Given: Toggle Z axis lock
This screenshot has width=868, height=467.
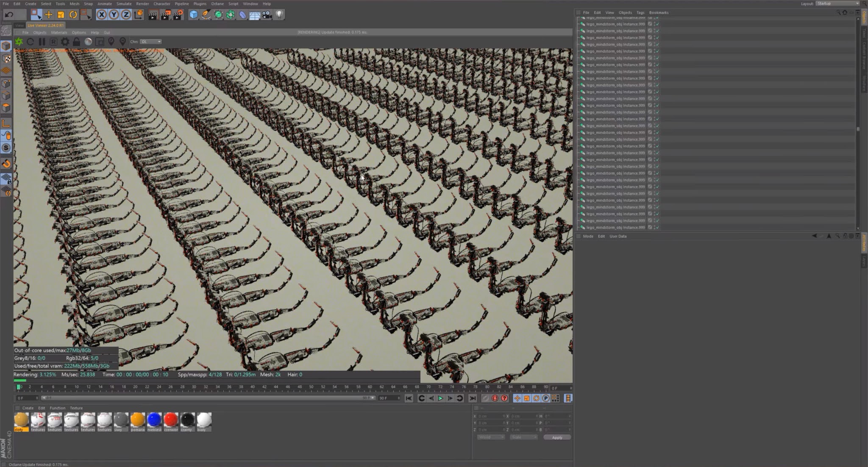Looking at the screenshot, I should (x=126, y=15).
